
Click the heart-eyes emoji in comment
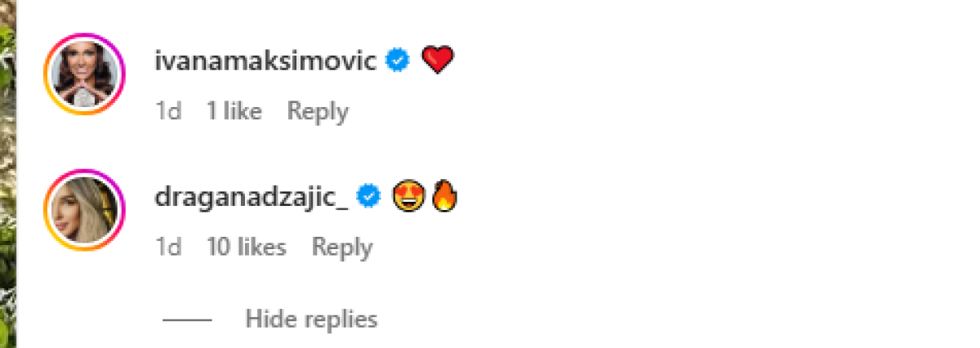[407, 196]
